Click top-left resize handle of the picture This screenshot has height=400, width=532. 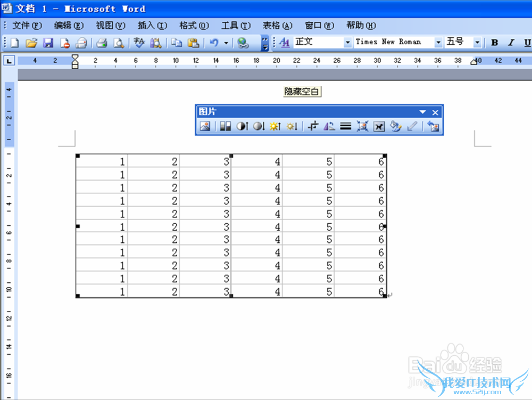click(x=78, y=156)
